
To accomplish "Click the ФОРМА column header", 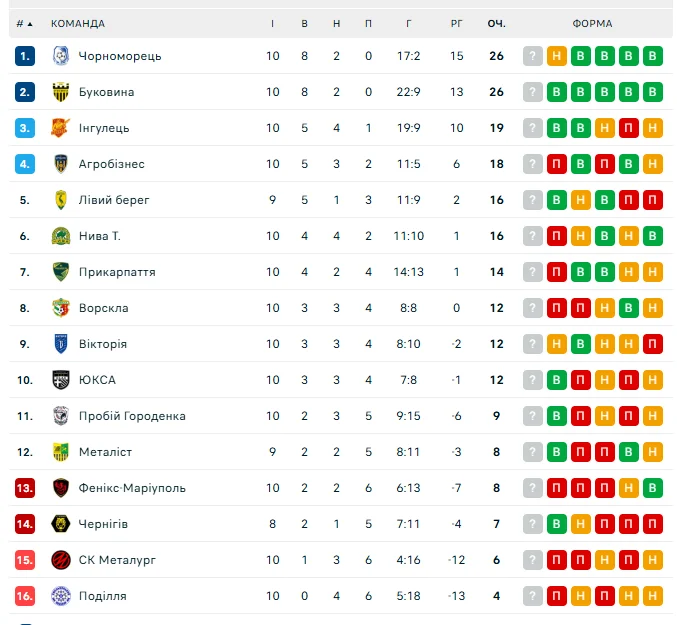I will click(592, 23).
